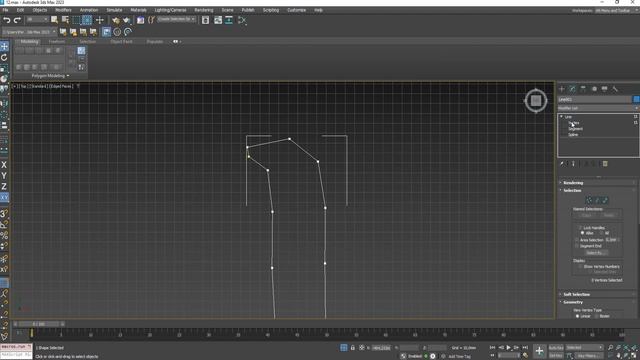
Task: Select Spline sub-object in modifier stack
Action: pyautogui.click(x=573, y=134)
